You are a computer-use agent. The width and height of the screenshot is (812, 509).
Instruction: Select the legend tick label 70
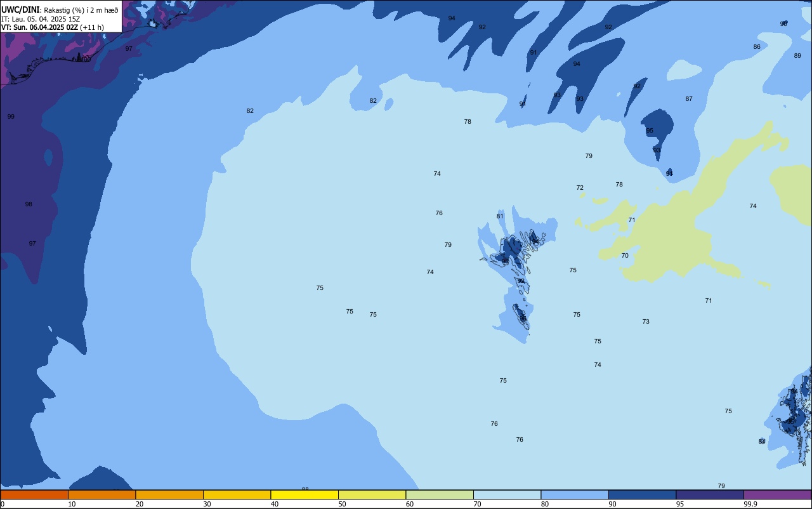pos(477,504)
